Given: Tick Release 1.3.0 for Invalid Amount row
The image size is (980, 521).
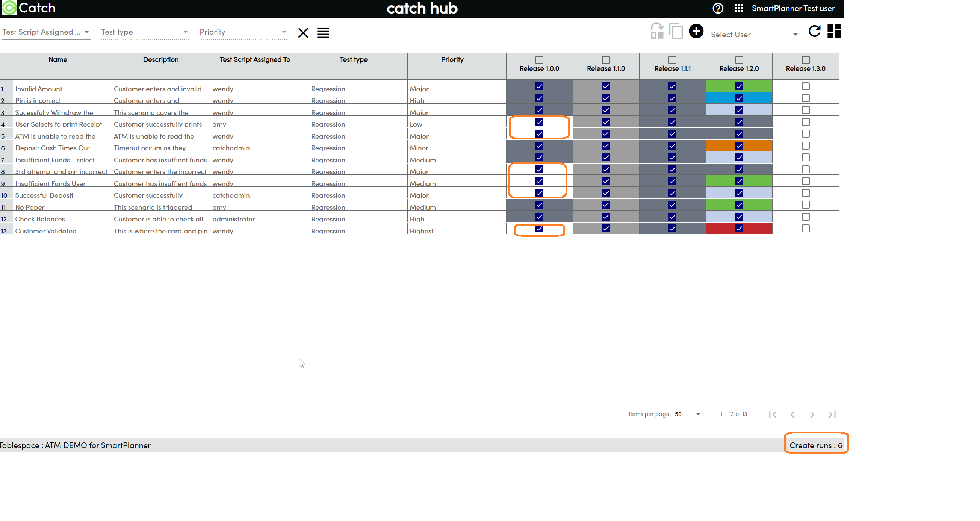Looking at the screenshot, I should (805, 86).
